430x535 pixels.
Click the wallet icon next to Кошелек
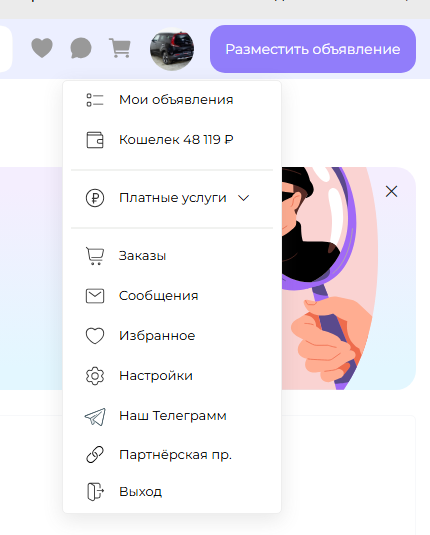click(x=95, y=140)
